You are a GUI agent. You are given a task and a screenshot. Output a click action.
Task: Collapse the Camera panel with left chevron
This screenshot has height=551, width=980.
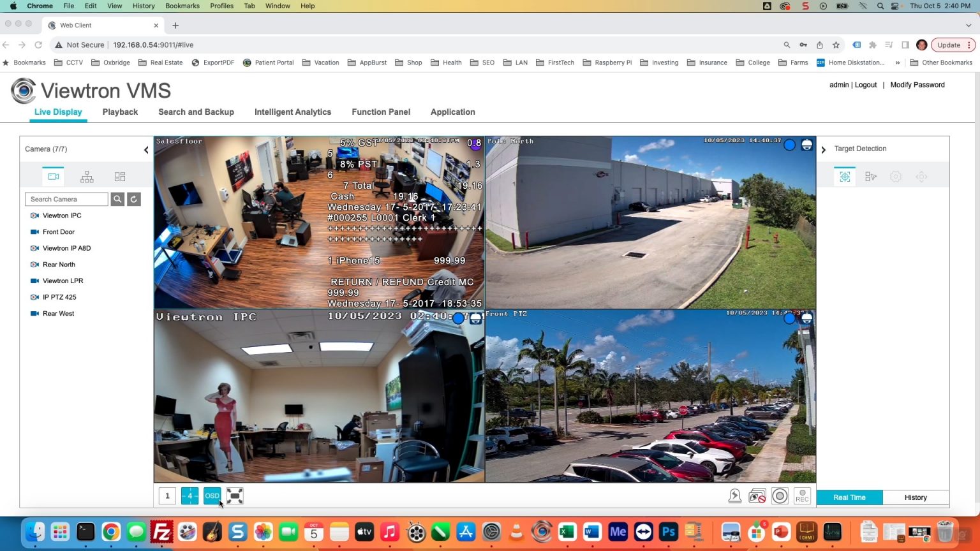146,150
